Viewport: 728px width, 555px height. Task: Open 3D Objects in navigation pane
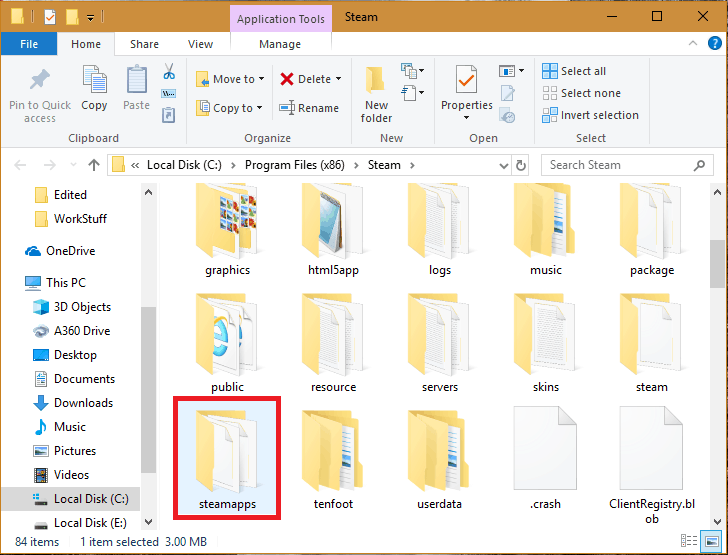72,307
